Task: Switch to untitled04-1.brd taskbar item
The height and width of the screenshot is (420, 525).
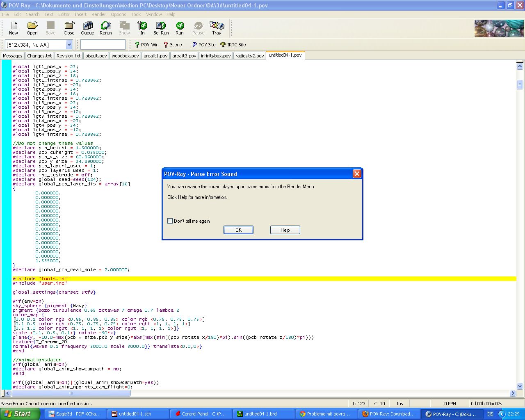Action: [x=263, y=414]
